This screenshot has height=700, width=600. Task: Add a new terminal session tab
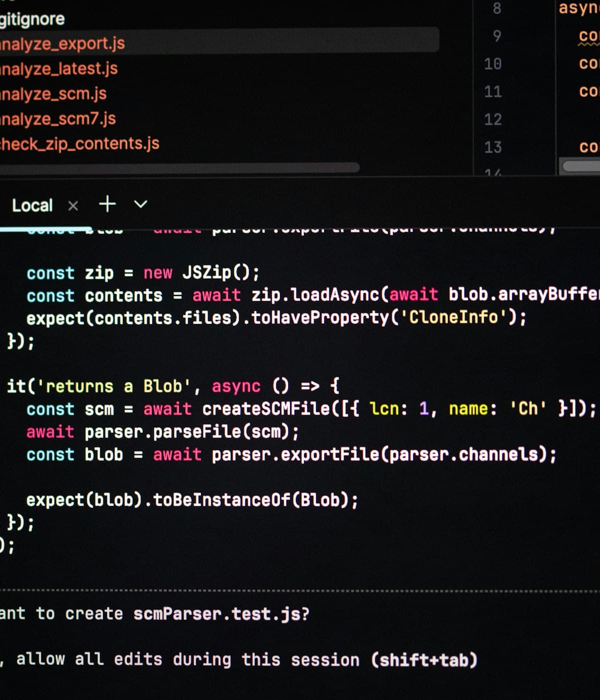[107, 204]
